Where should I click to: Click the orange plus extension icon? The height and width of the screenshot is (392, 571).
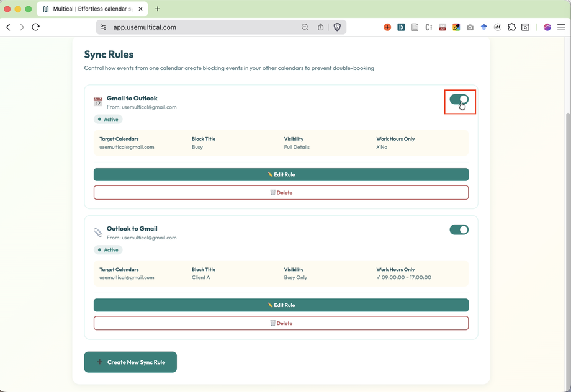(387, 27)
